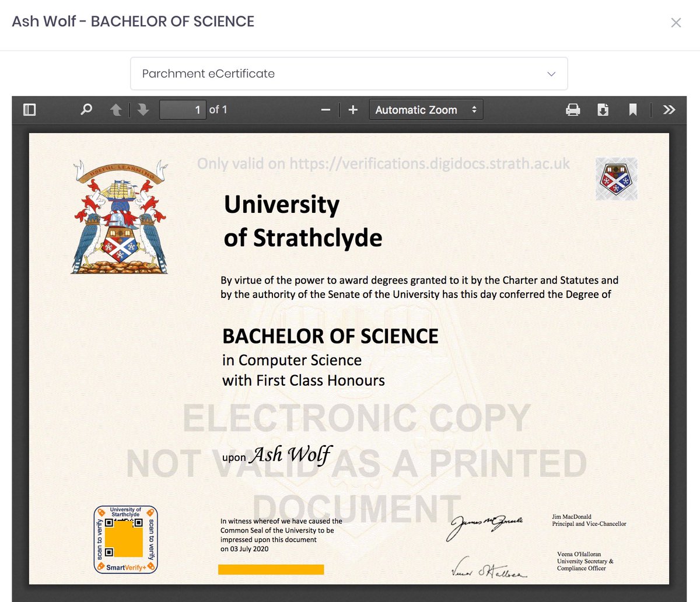This screenshot has height=602, width=700.
Task: Click the orange bar under witness text
Action: click(271, 569)
